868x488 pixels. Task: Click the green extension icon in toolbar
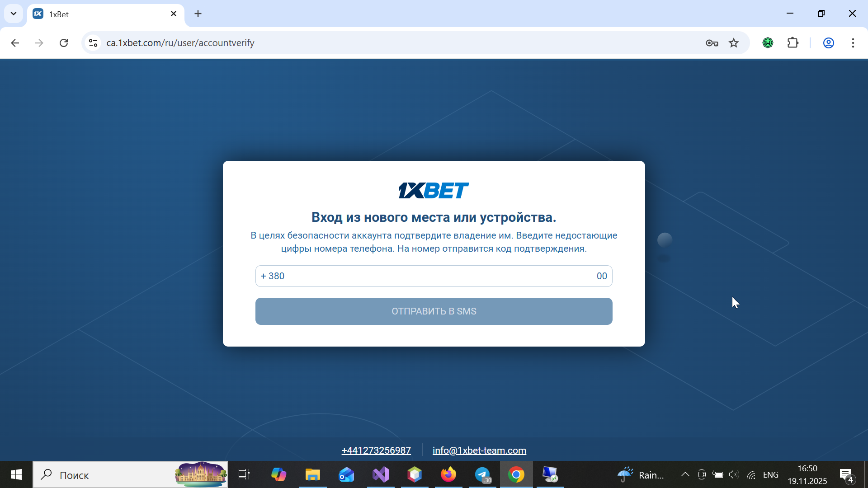768,43
